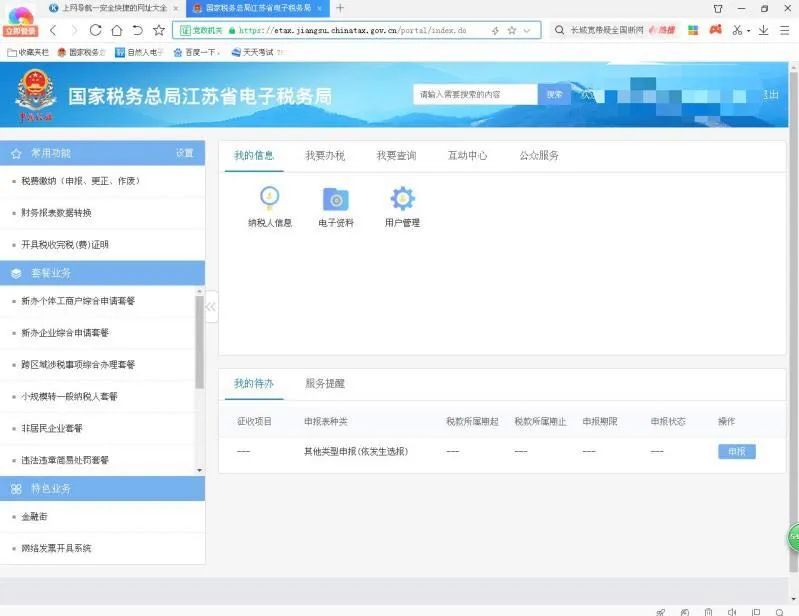This screenshot has height=616, width=799.
Task: Click the browser skin shirt icon
Action: pos(718,9)
